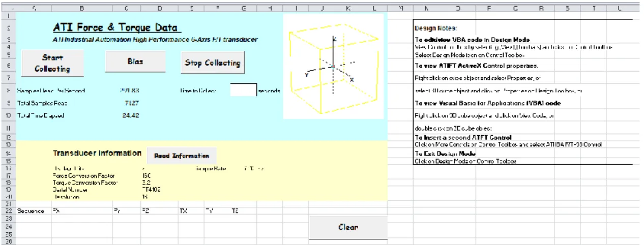The height and width of the screenshot is (245, 644).
Task: Select row 22 header
Action: (x=9, y=210)
